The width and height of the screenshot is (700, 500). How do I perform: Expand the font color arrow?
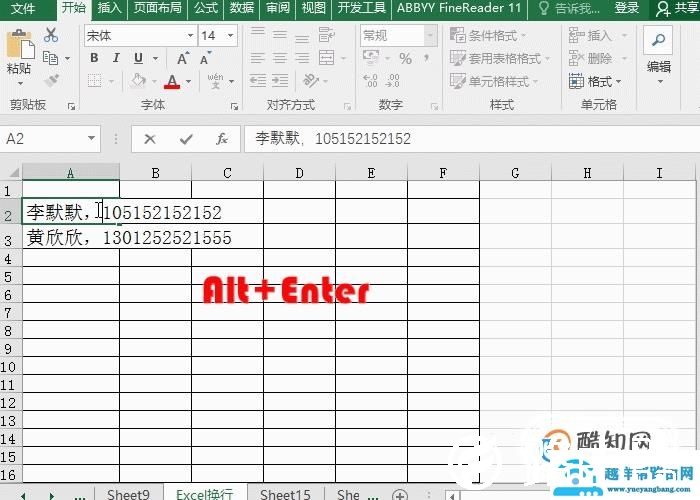pyautogui.click(x=188, y=81)
